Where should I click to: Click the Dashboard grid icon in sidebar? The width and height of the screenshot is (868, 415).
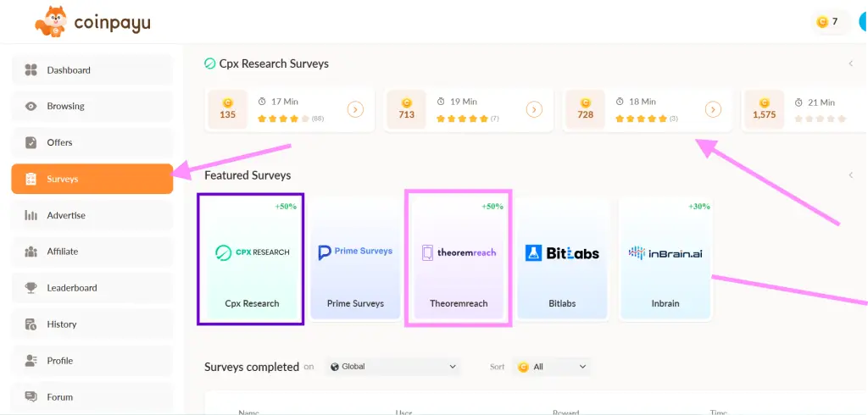coord(31,70)
